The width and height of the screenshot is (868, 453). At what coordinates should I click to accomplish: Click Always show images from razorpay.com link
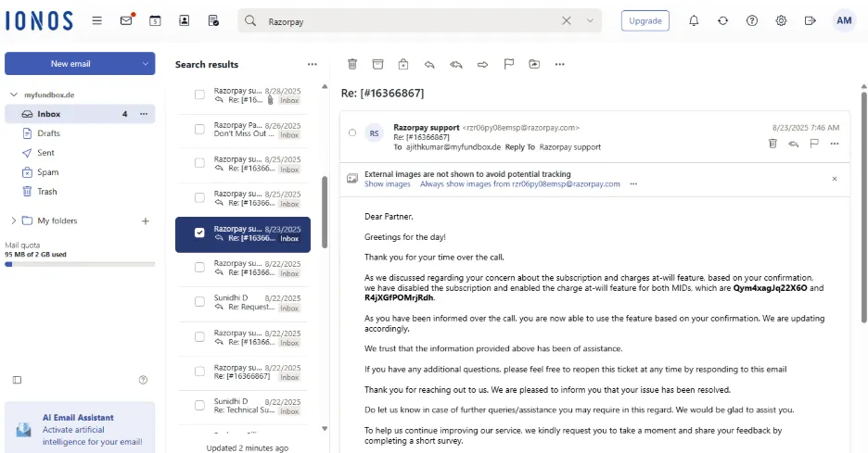click(520, 184)
